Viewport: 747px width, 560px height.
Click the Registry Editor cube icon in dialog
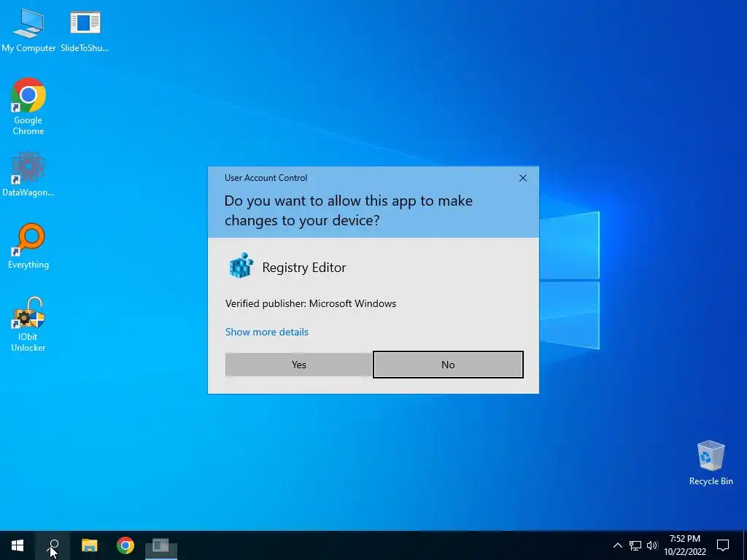tap(241, 265)
